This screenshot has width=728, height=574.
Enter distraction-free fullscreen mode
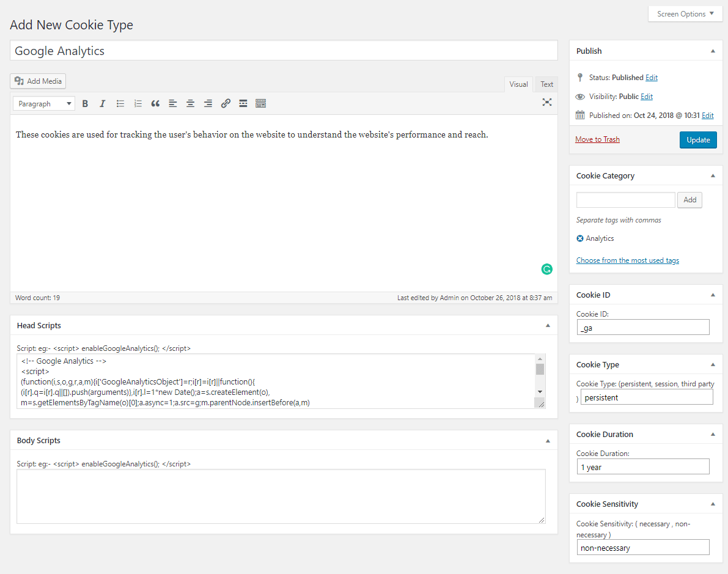(547, 103)
